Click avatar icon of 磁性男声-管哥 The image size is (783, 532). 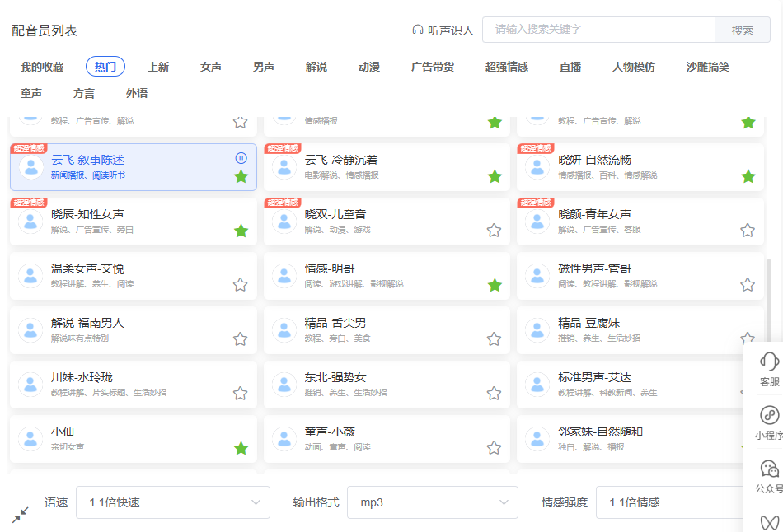pos(537,276)
